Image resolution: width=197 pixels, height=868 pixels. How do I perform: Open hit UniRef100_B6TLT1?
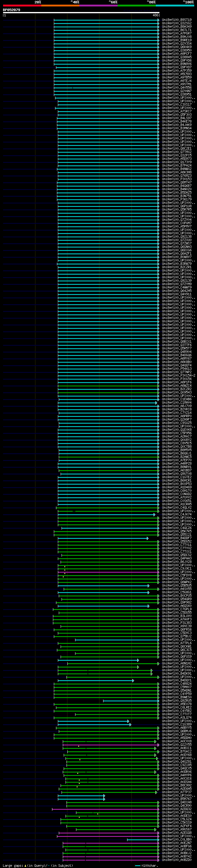177,30
